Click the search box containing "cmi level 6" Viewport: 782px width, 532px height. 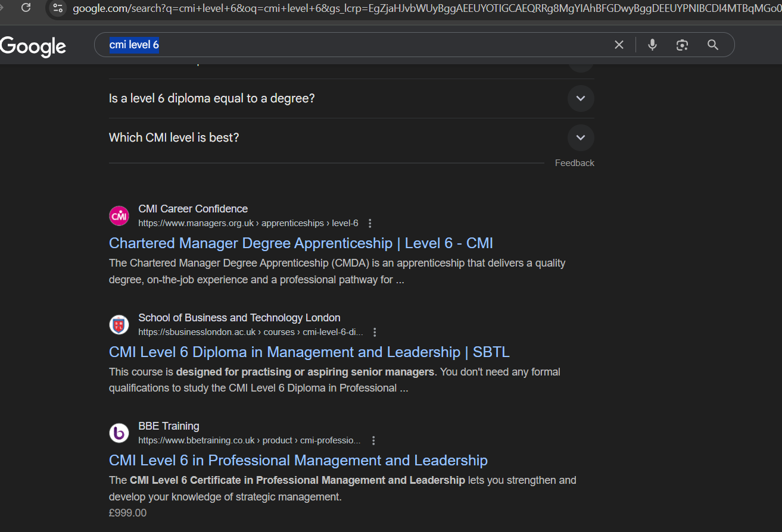tap(357, 45)
